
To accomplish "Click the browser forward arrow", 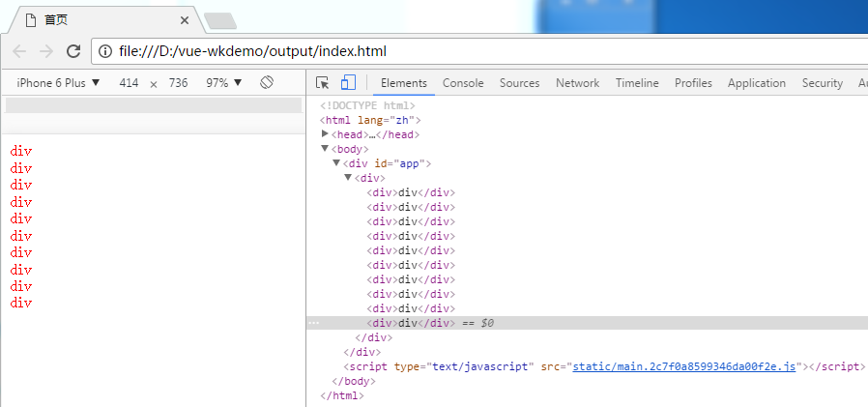I will tap(46, 51).
